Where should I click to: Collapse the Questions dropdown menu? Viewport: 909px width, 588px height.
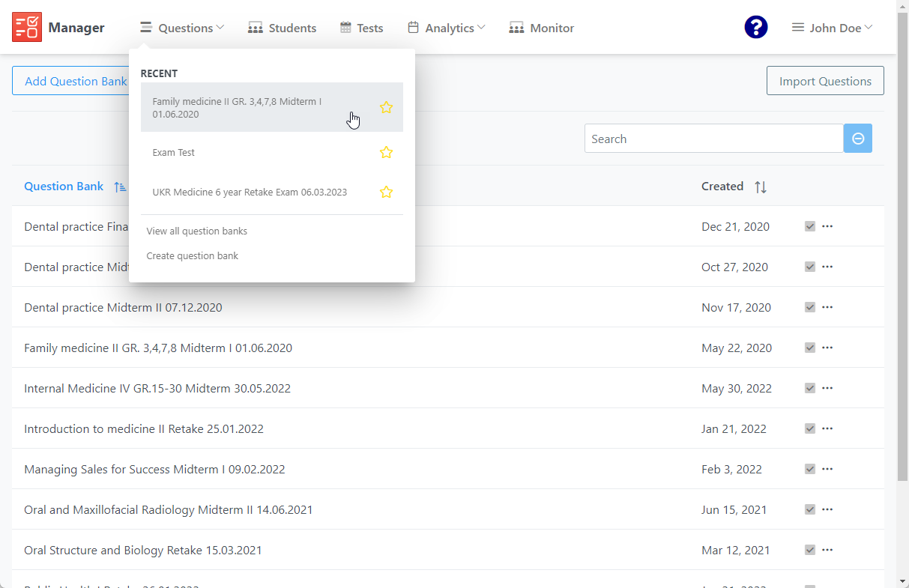coord(182,28)
